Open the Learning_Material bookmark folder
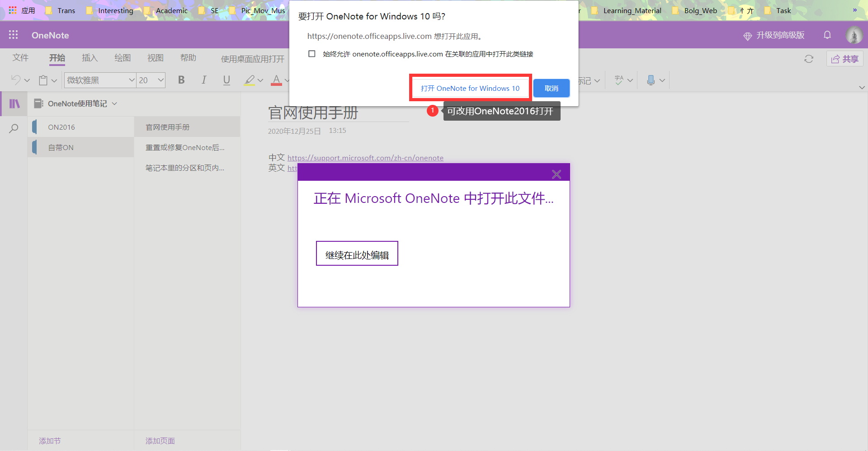This screenshot has height=451, width=868. (627, 10)
